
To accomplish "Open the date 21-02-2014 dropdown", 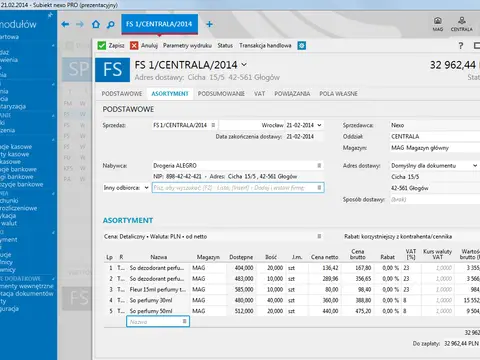I will tap(319, 125).
